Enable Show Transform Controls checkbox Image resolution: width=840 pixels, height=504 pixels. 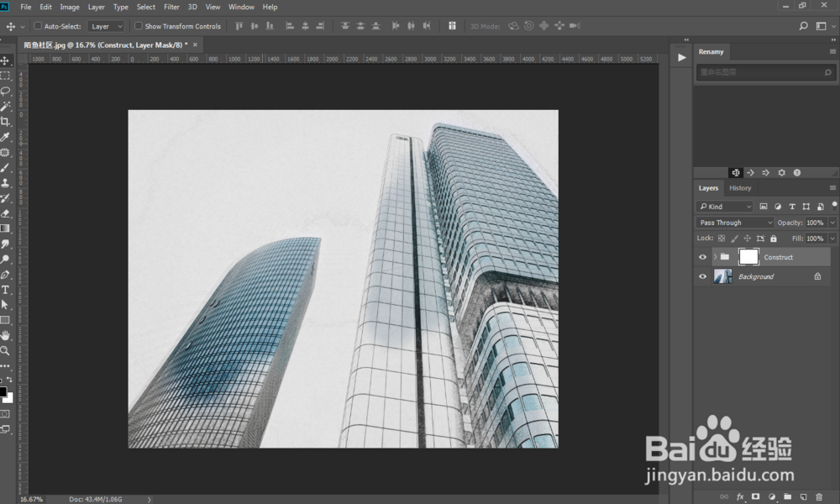tap(139, 26)
